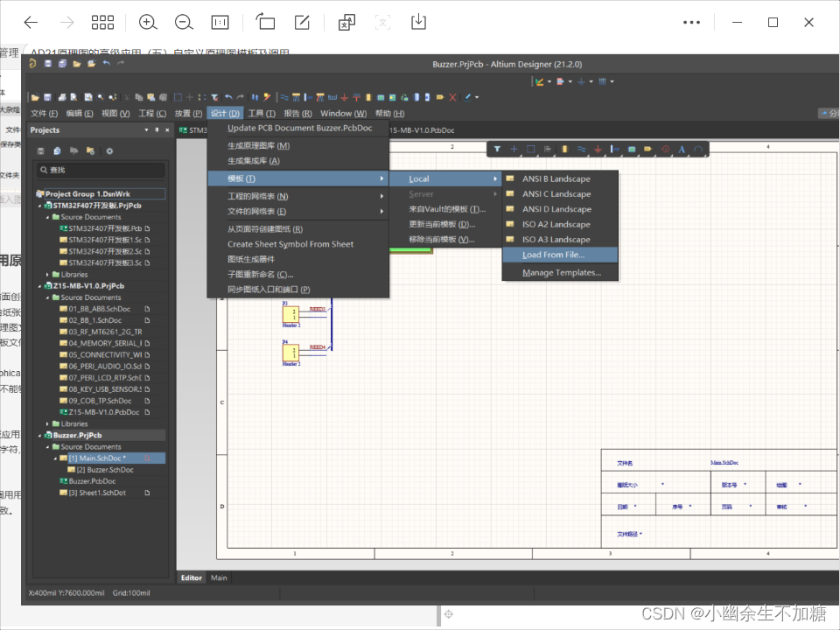Viewport: 840px width, 630px height.
Task: Click the print icon in schematic toolbar
Action: click(x=62, y=97)
